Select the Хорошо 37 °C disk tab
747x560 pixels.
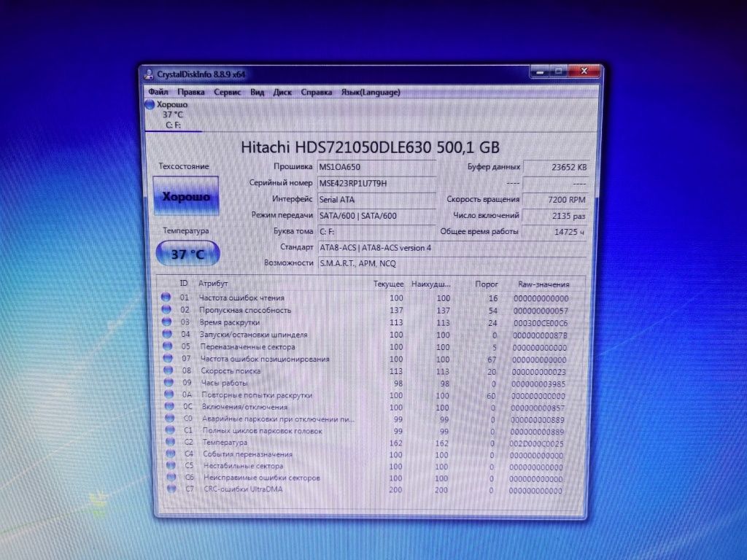click(173, 114)
